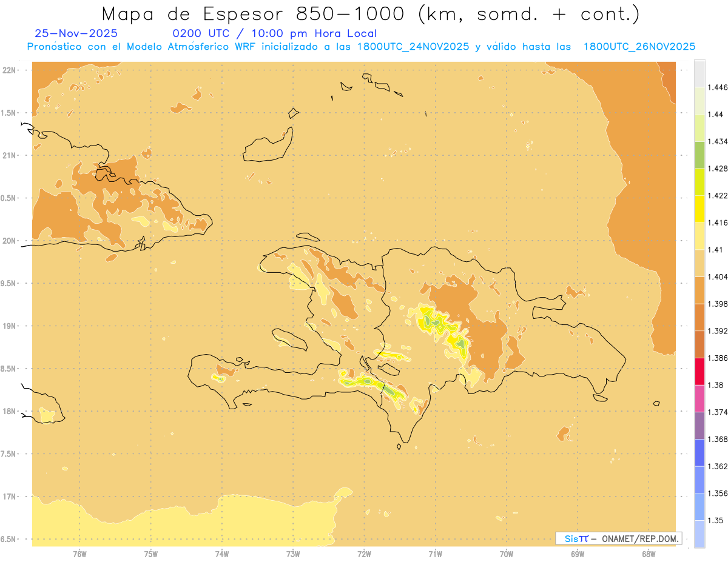Screen dimensions: 728x562
Task: Click the time label '0200 UTC / 10:00 pm Hora Local'
Action: point(275,33)
